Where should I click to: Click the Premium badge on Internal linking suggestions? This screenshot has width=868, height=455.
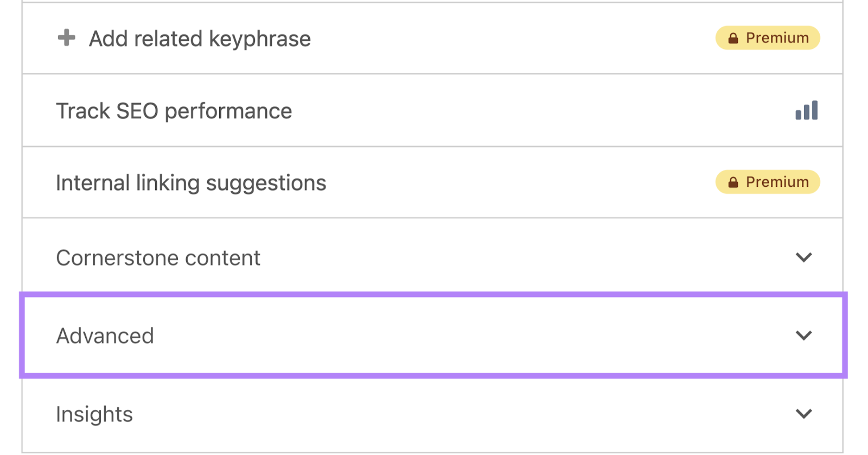pos(768,182)
